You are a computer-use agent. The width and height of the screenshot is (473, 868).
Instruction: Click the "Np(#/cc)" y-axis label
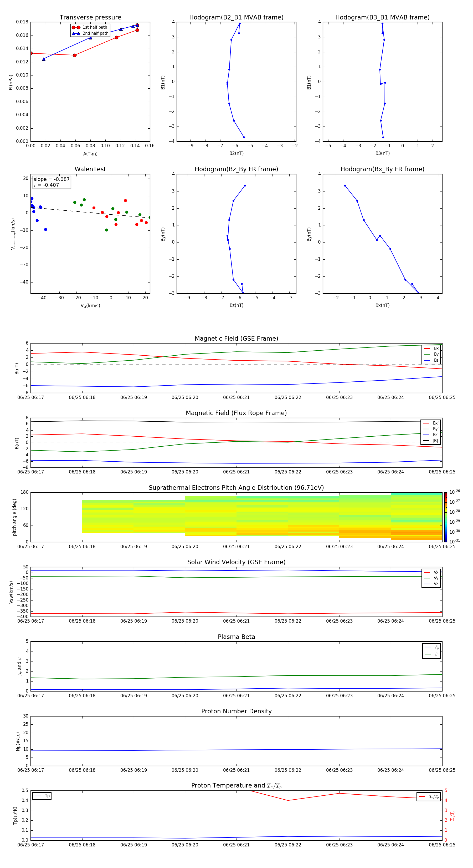tap(18, 741)
